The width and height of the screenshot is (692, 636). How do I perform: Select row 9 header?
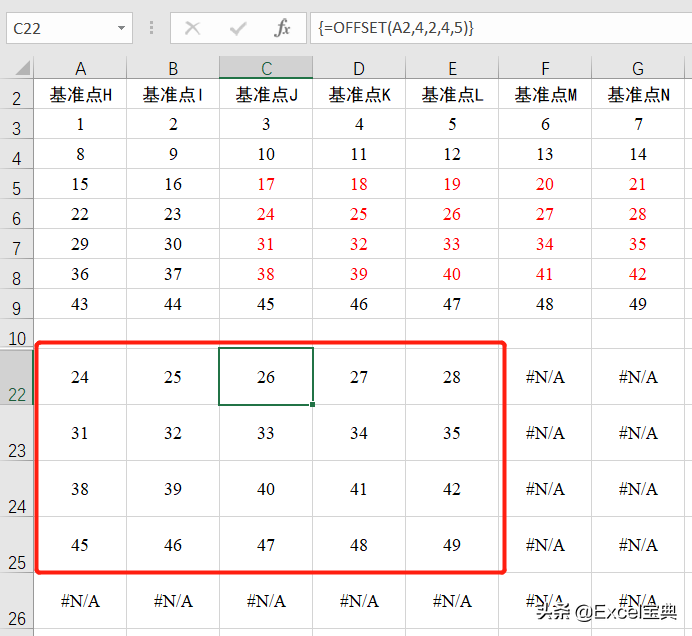click(17, 304)
